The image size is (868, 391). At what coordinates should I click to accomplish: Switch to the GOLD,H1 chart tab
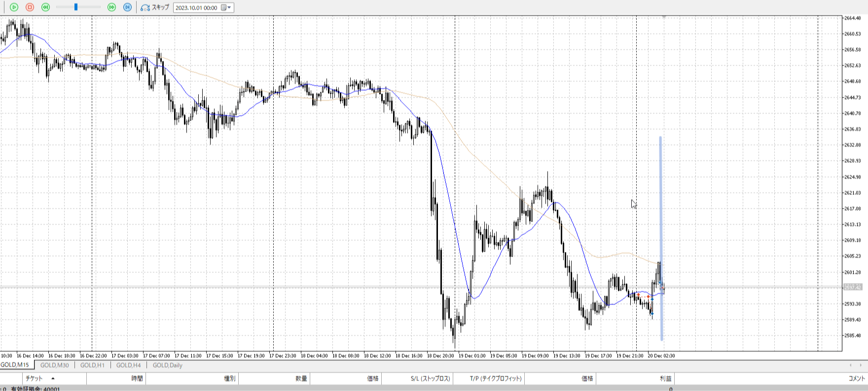click(92, 365)
